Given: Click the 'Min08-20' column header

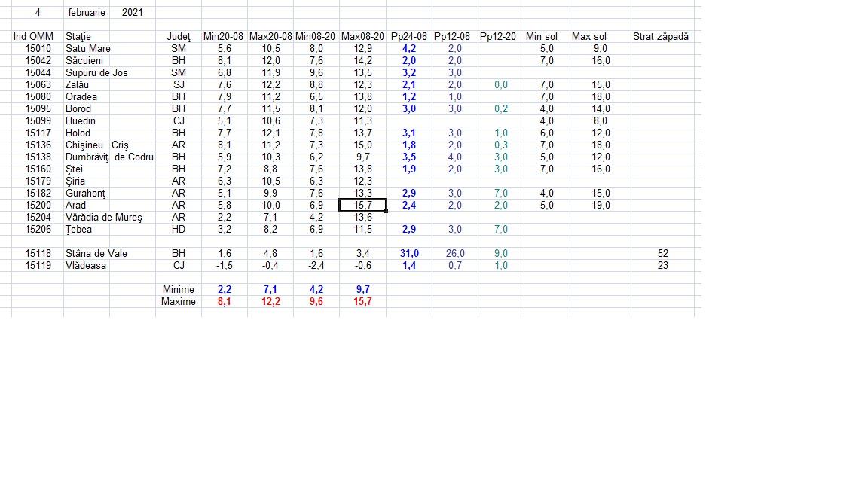Looking at the screenshot, I should click(x=316, y=36).
